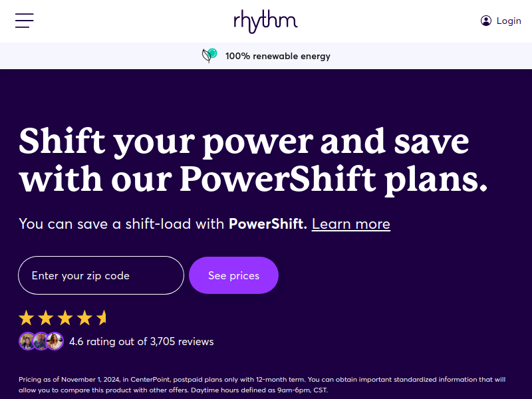Click the rhythm logo

[x=265, y=21]
